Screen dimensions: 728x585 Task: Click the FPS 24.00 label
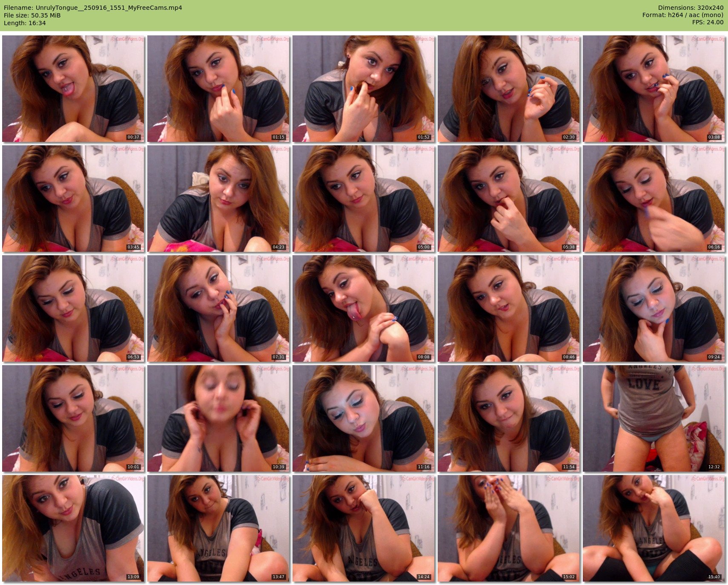pos(708,22)
